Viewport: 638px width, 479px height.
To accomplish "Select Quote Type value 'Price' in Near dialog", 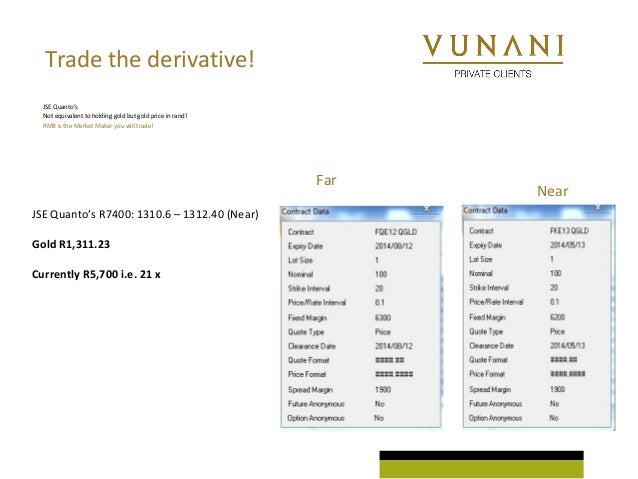I will click(x=557, y=332).
